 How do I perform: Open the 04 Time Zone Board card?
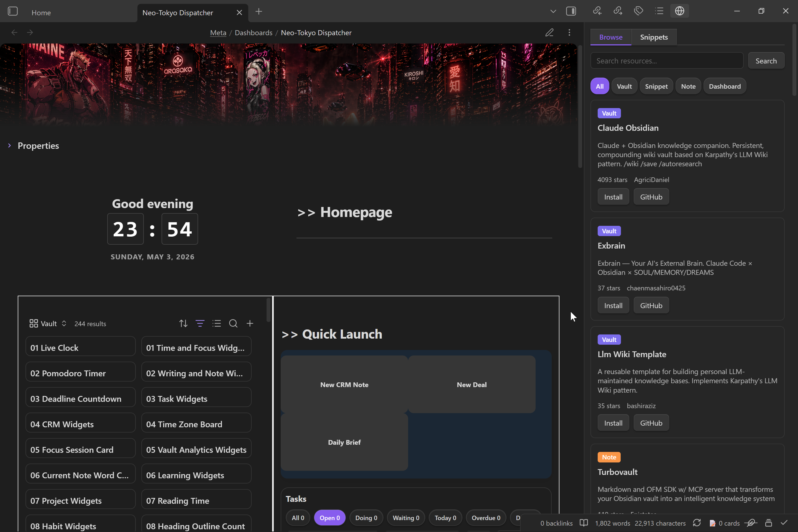(x=196, y=423)
